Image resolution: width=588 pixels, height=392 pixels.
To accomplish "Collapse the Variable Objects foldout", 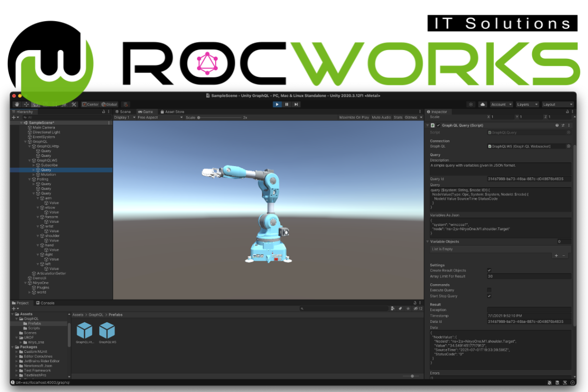I will click(427, 242).
